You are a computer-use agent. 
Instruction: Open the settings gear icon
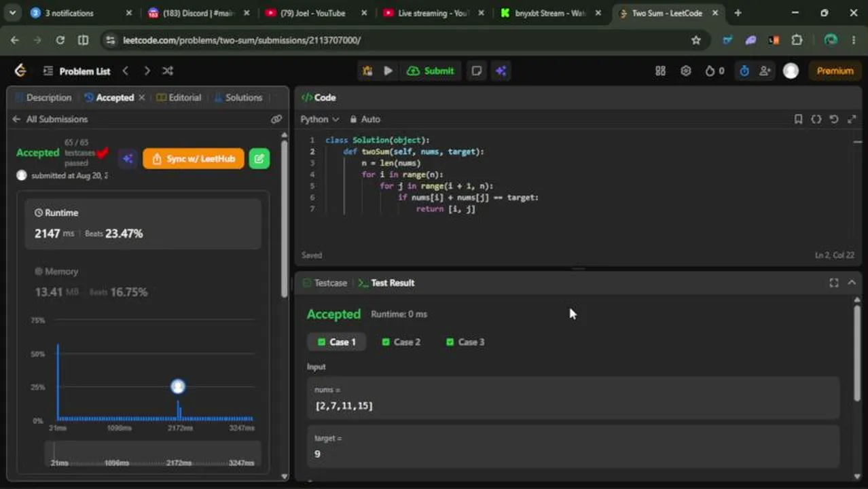pyautogui.click(x=686, y=71)
